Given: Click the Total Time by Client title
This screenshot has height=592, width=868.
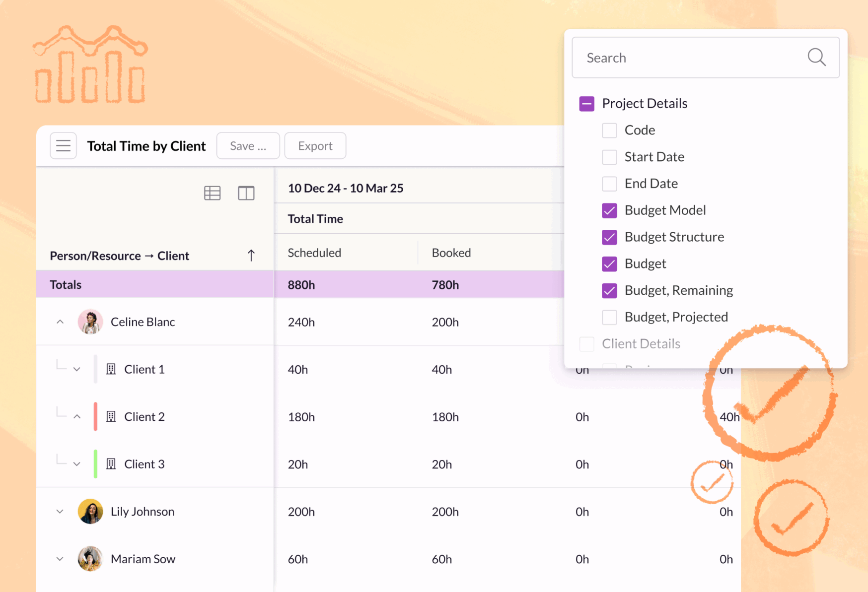Looking at the screenshot, I should tap(146, 146).
